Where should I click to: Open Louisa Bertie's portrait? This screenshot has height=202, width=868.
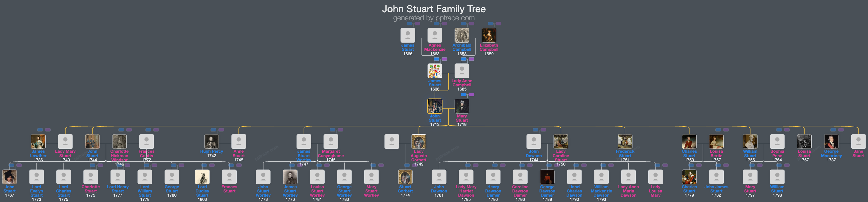pyautogui.click(x=716, y=142)
